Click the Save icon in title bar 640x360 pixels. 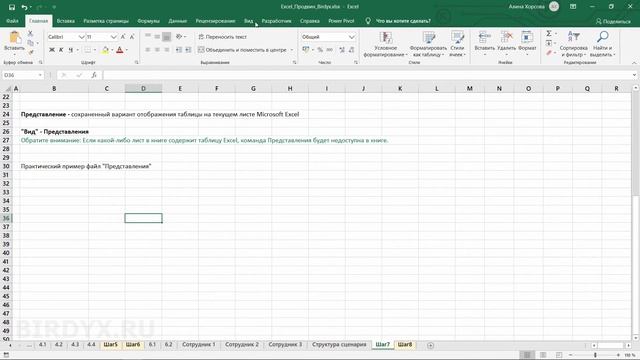tap(12, 7)
